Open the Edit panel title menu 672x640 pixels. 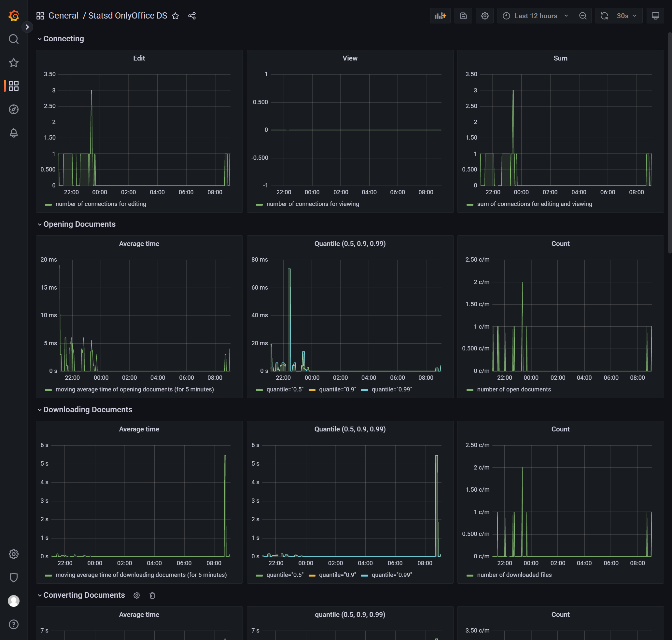pos(139,58)
